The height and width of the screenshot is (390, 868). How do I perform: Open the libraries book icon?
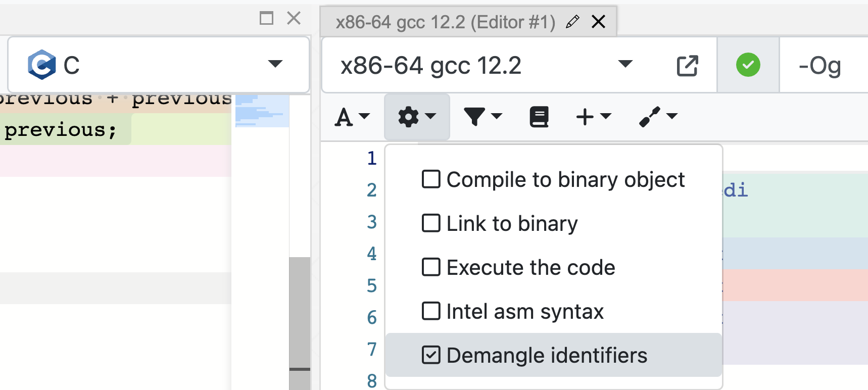point(539,117)
